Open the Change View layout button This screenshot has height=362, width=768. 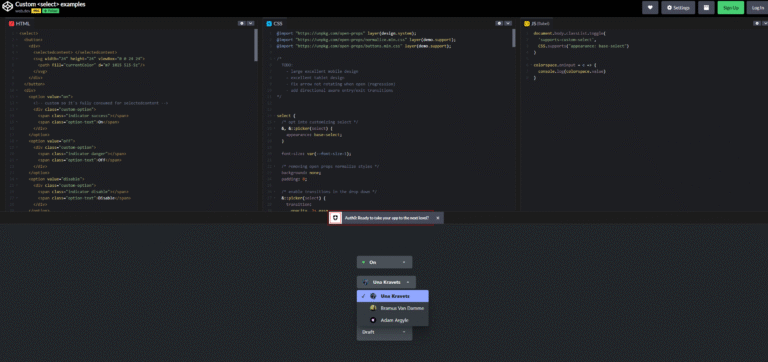pos(706,7)
